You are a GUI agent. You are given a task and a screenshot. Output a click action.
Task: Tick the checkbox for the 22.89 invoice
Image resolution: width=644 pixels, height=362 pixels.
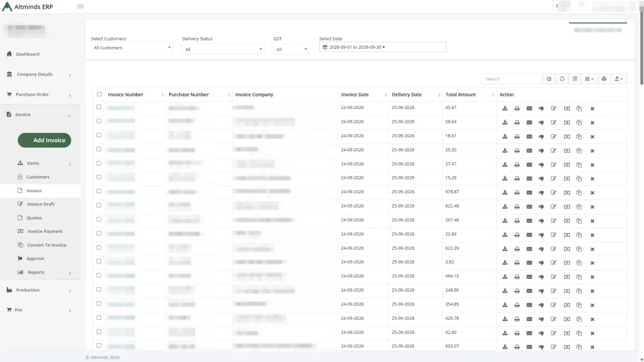[99, 233]
